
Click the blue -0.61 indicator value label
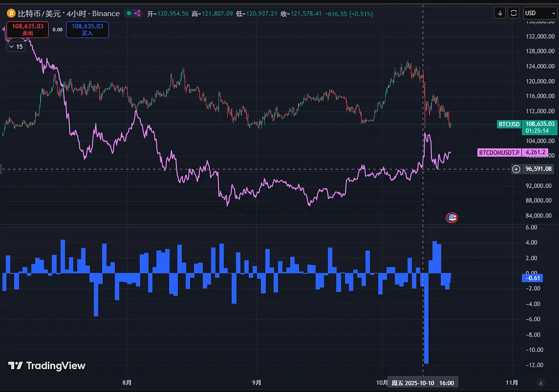coord(532,278)
